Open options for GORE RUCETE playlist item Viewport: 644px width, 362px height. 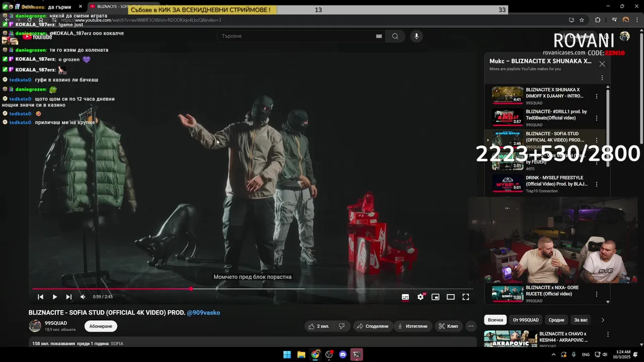[597, 294]
